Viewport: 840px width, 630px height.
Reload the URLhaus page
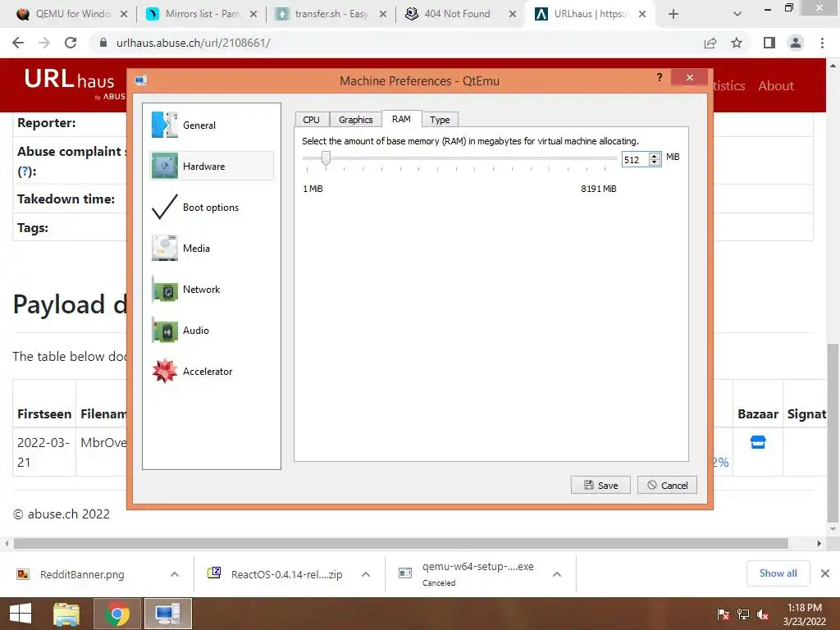click(71, 43)
